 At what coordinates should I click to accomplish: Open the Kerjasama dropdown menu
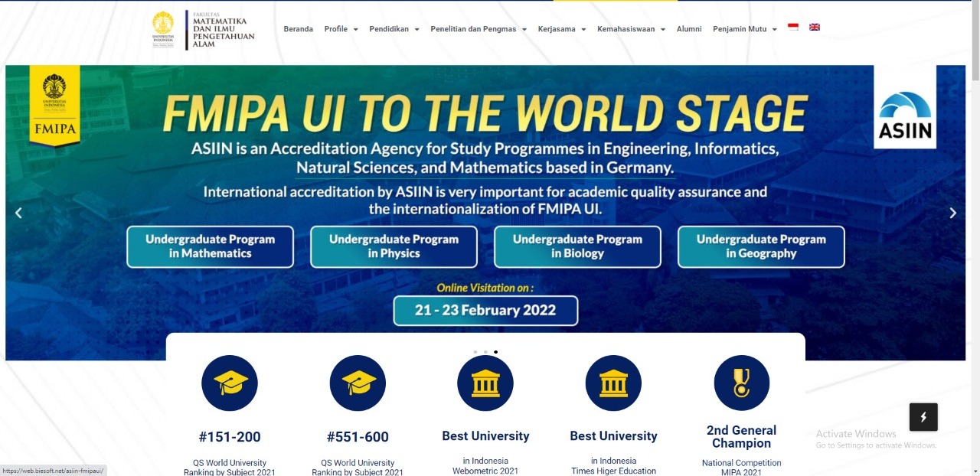click(x=562, y=29)
